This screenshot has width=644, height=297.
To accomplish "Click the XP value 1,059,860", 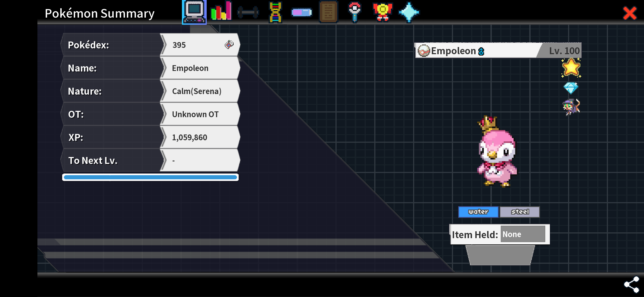I will pyautogui.click(x=190, y=137).
